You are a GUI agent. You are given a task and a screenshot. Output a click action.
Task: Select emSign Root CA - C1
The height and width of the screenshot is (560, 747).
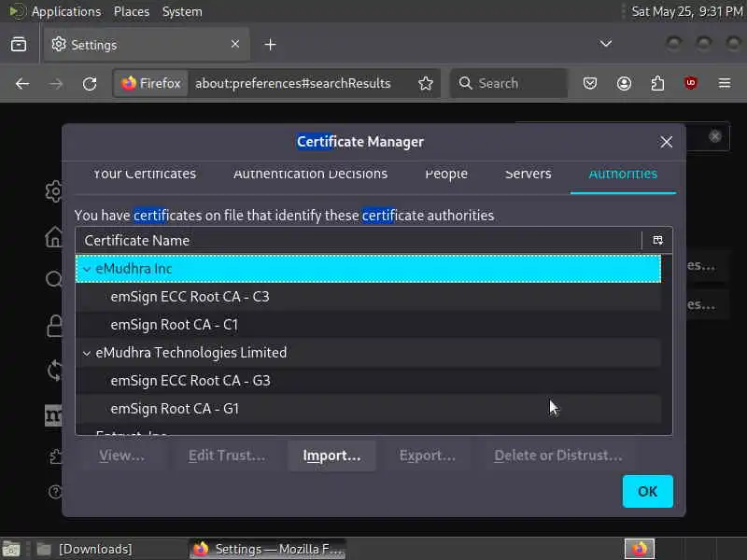pyautogui.click(x=368, y=325)
